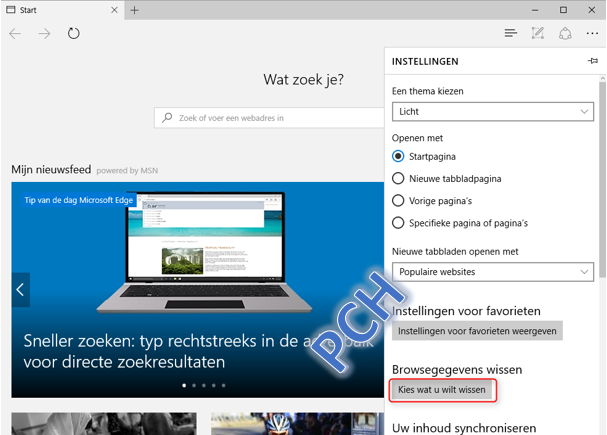Select the fourth carousel dot
The height and width of the screenshot is (435, 607).
pyautogui.click(x=214, y=385)
